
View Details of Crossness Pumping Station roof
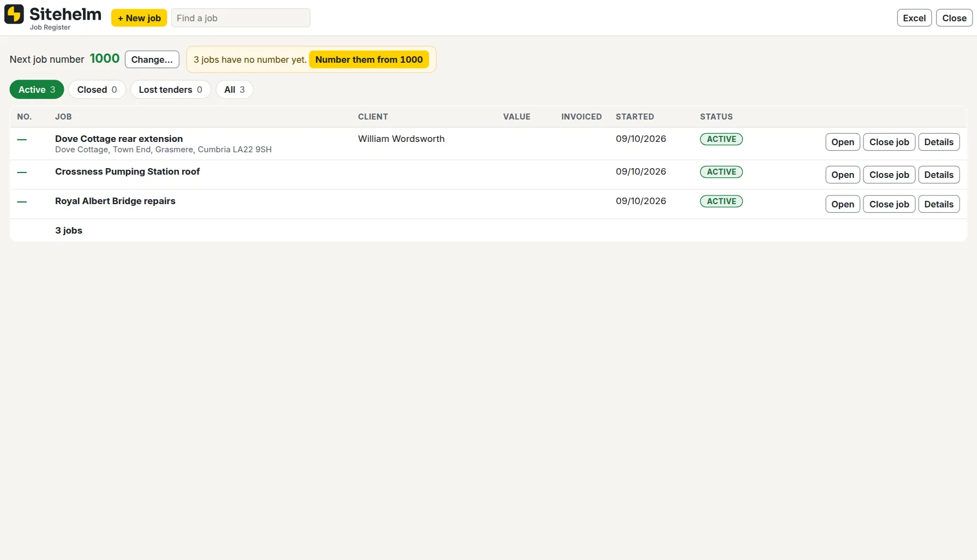tap(939, 175)
